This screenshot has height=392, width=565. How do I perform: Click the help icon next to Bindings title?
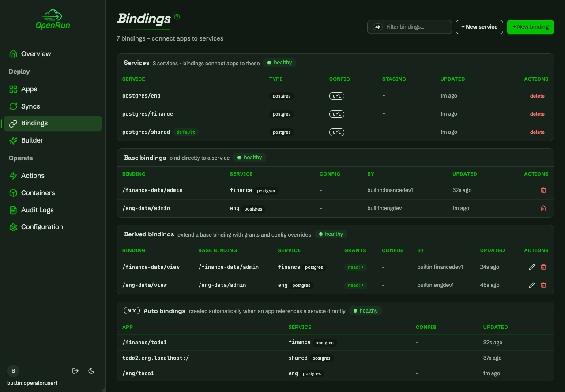click(x=177, y=17)
